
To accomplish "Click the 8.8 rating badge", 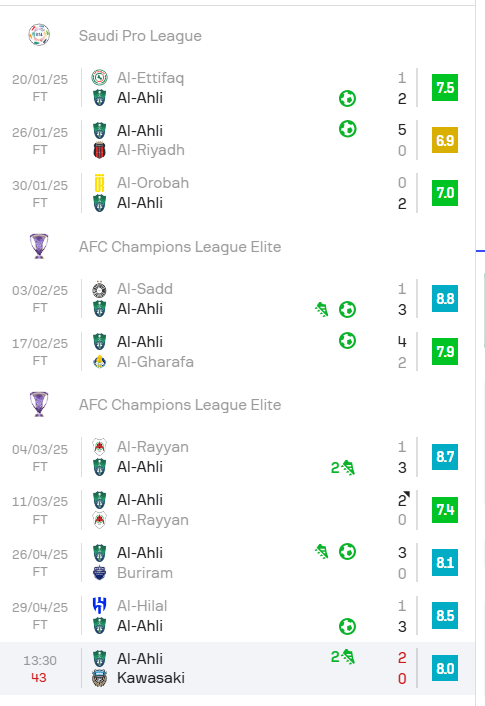I will pos(444,299).
